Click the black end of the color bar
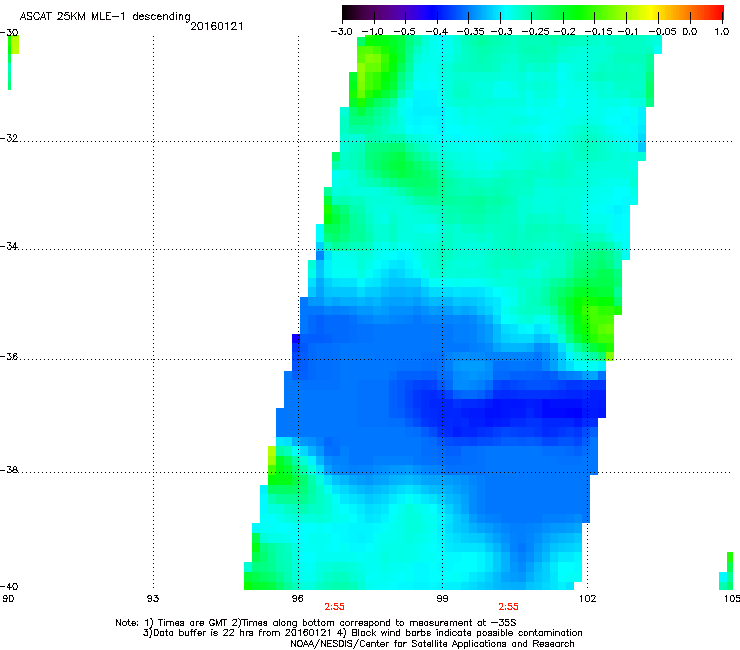 pyautogui.click(x=348, y=12)
